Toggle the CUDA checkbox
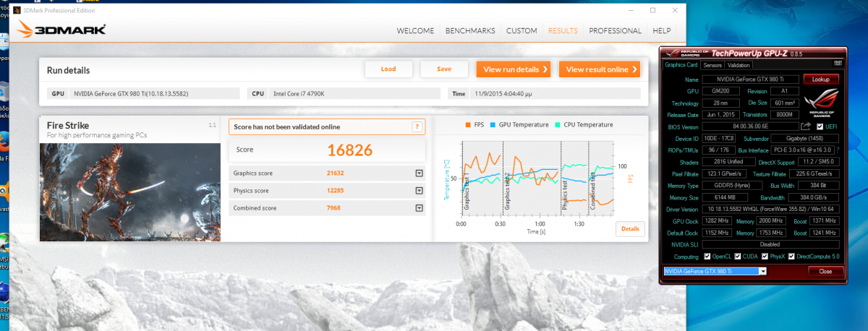This screenshot has width=868, height=331. coord(738,256)
